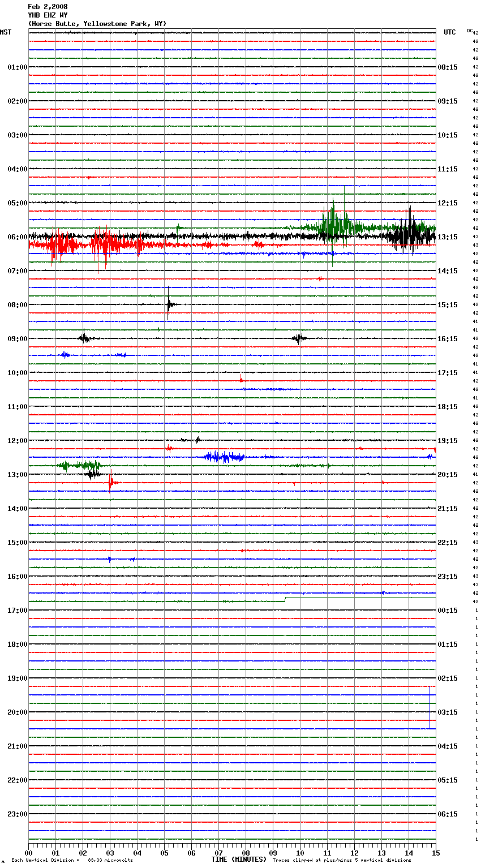Click the UTC time label "20:15"
Viewport: 481px width, 868px height.
click(x=448, y=475)
